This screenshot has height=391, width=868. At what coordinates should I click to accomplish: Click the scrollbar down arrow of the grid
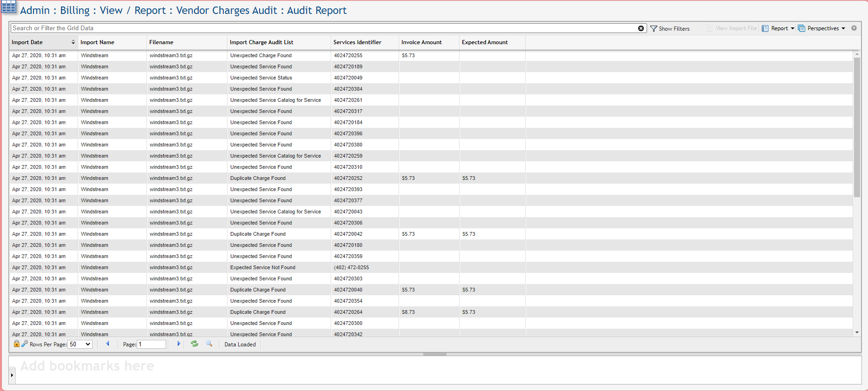point(857,332)
